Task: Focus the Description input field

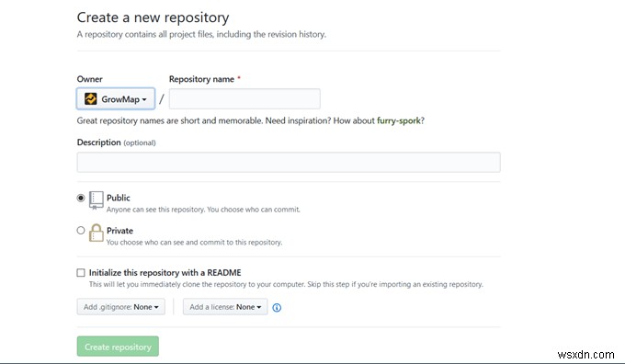Action: [x=289, y=163]
